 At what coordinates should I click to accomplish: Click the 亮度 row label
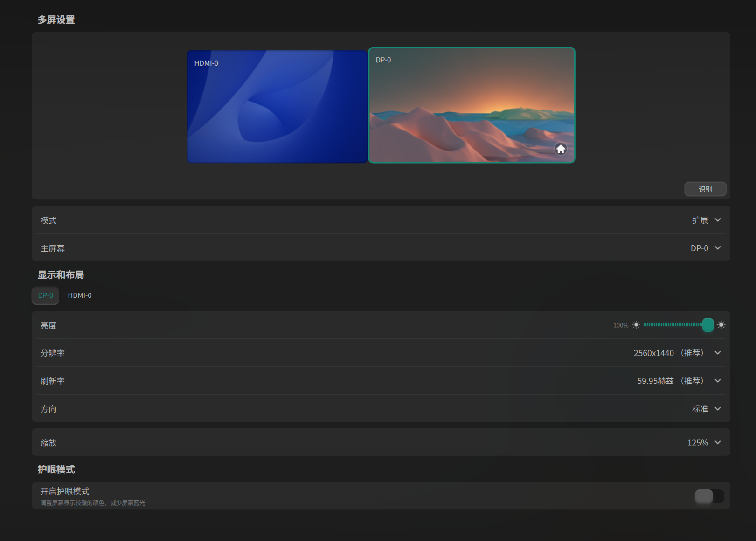[x=49, y=325]
